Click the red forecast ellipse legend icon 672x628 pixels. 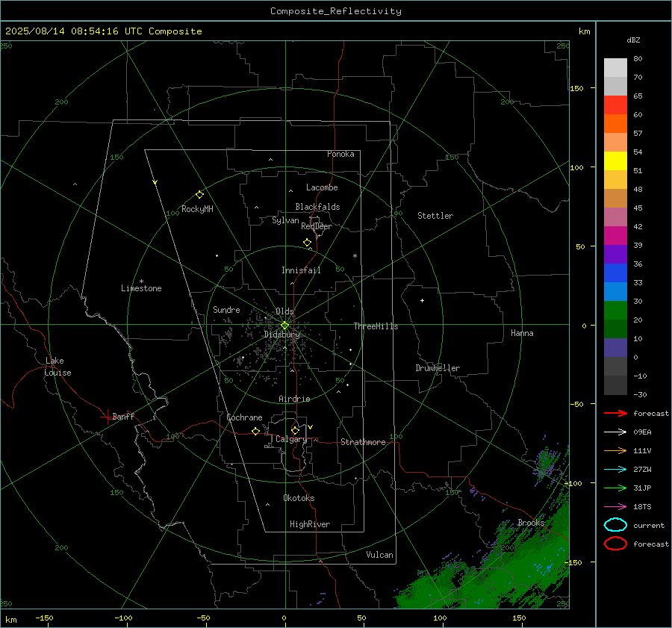pos(615,544)
